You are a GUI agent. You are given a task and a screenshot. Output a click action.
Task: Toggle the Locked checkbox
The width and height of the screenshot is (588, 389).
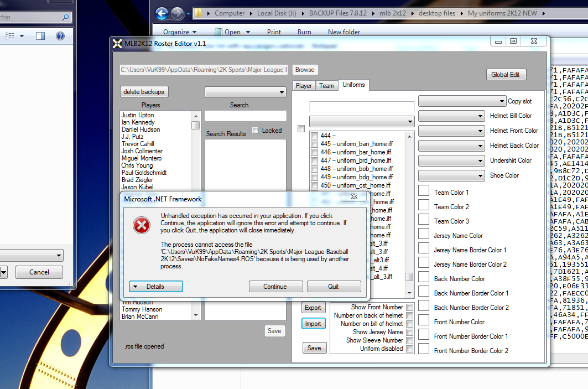coord(256,131)
